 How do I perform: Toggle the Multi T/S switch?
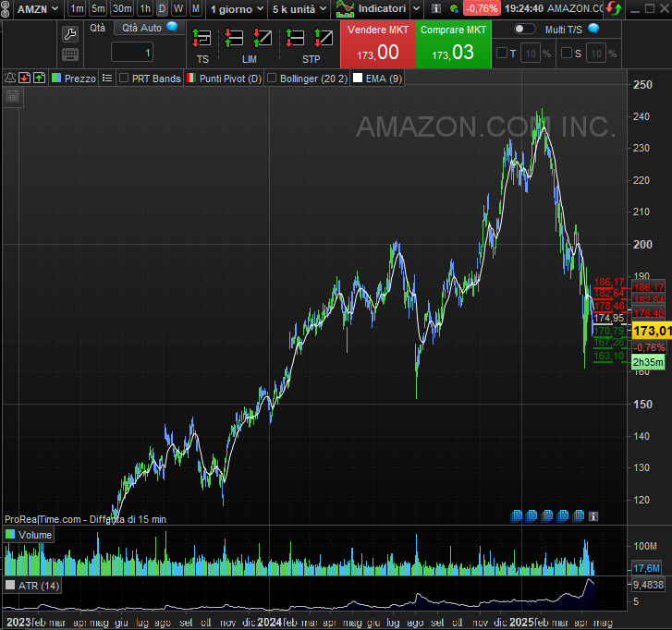(524, 29)
